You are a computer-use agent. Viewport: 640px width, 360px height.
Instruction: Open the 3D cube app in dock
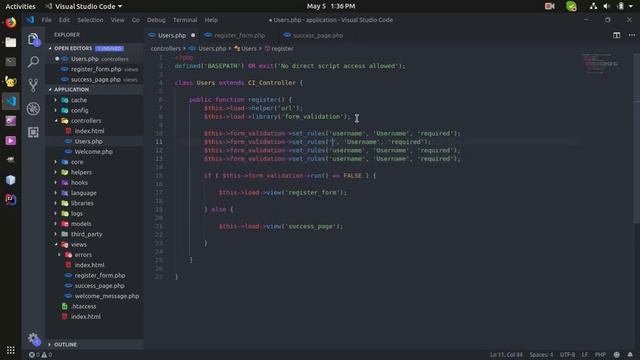tap(11, 180)
